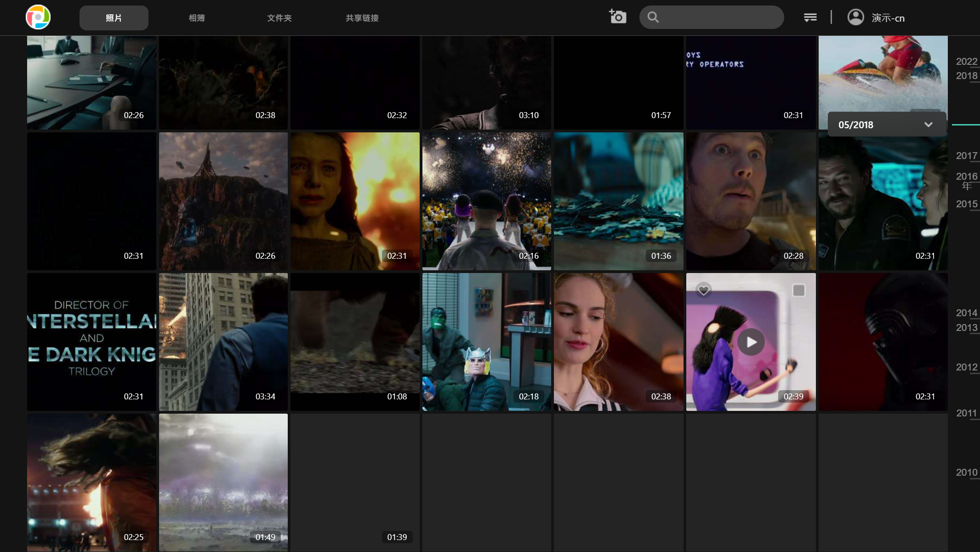Open the surprised man video 02:28
This screenshot has height=552, width=980.
(751, 201)
